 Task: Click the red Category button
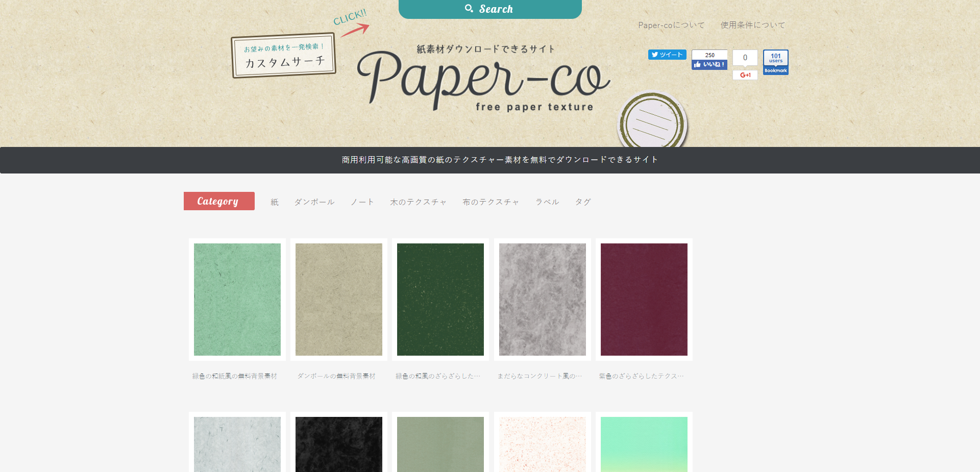(x=218, y=201)
